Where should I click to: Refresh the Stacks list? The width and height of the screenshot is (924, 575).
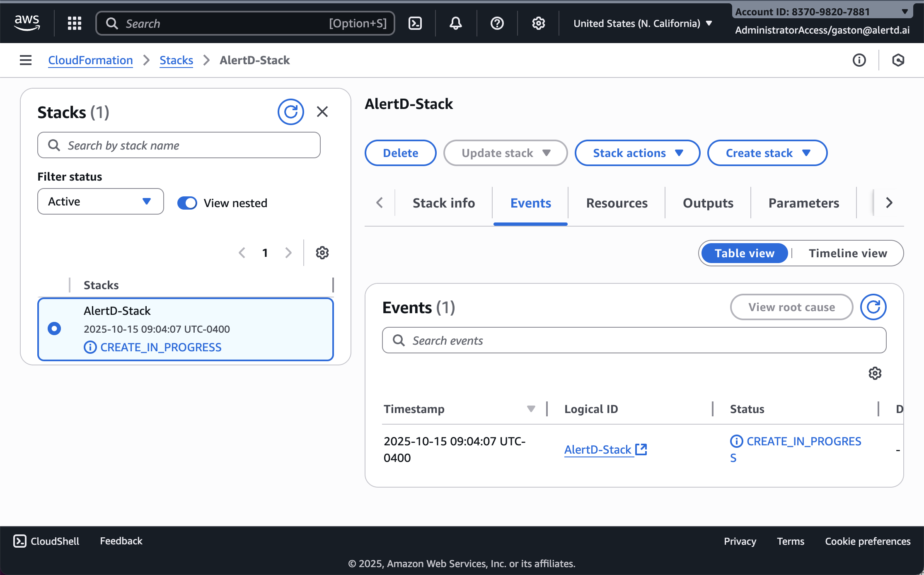click(x=291, y=111)
